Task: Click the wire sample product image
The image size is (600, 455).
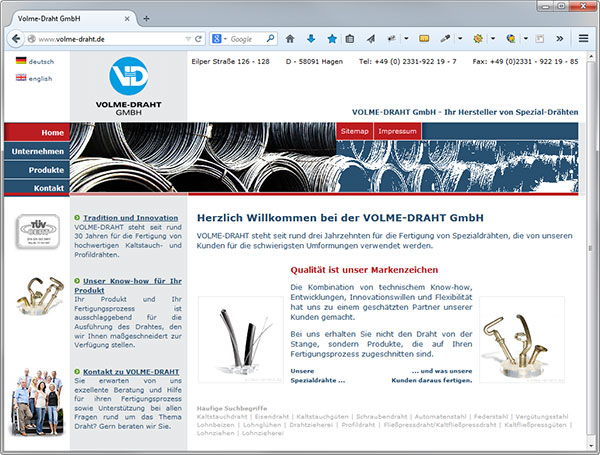Action: pyautogui.click(x=241, y=339)
